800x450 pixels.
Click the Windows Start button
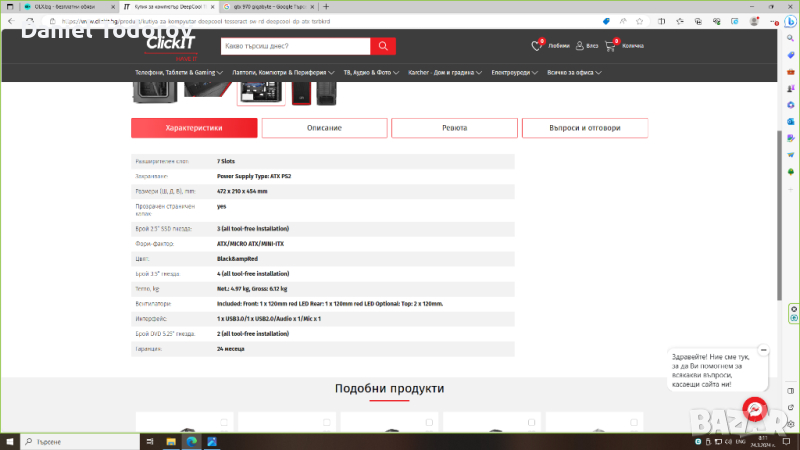8,441
